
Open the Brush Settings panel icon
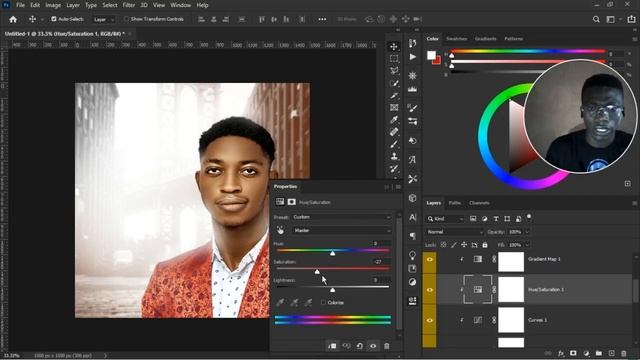coord(413,108)
